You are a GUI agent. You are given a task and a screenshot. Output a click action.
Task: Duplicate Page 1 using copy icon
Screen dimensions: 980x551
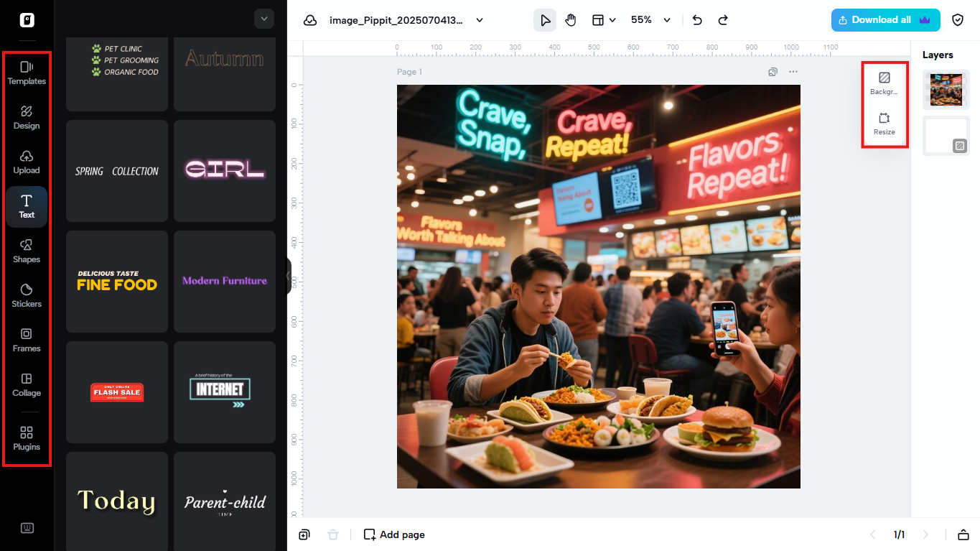pyautogui.click(x=773, y=72)
